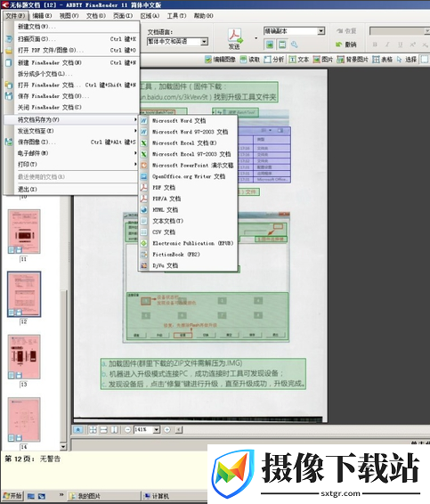Choose 打开 FineReader 文档 entry
This screenshot has height=504, width=430.
click(71, 85)
